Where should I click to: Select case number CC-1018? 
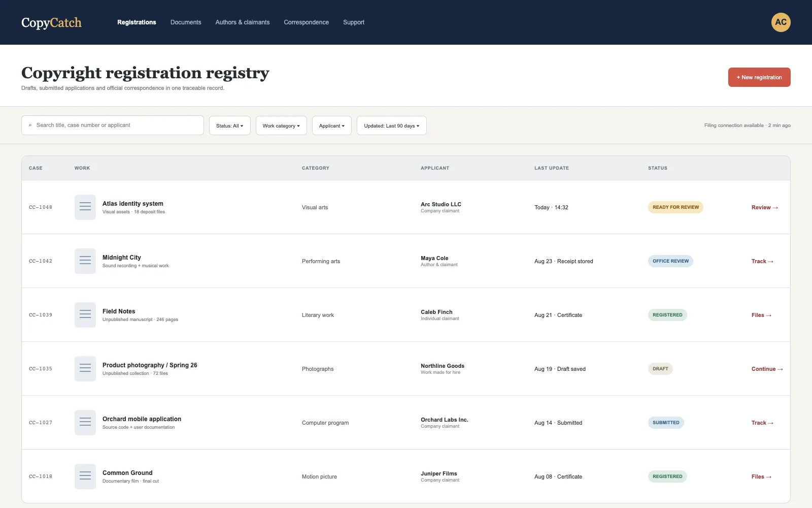(41, 477)
